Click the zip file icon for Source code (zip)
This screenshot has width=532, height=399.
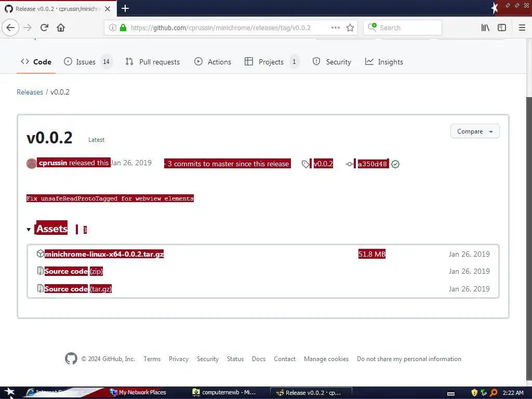pyautogui.click(x=40, y=271)
